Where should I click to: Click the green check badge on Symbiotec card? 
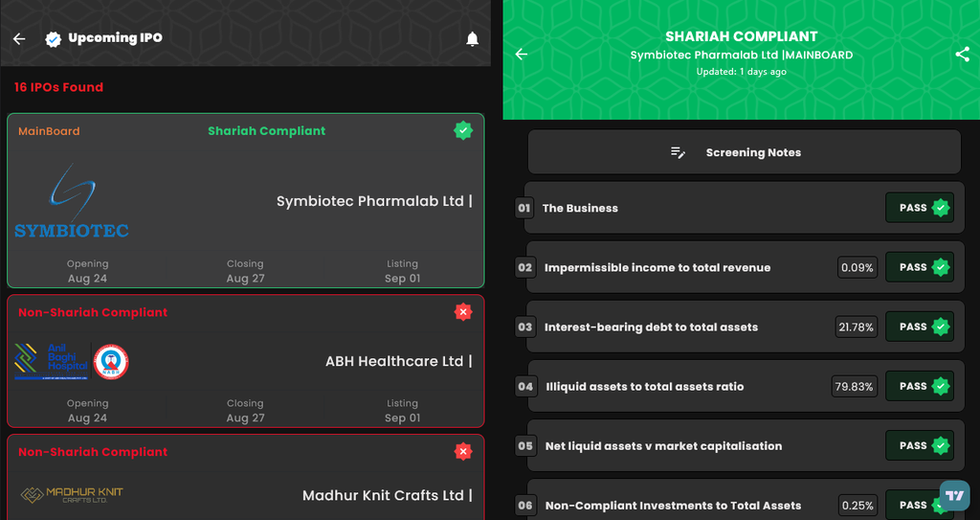click(x=463, y=131)
